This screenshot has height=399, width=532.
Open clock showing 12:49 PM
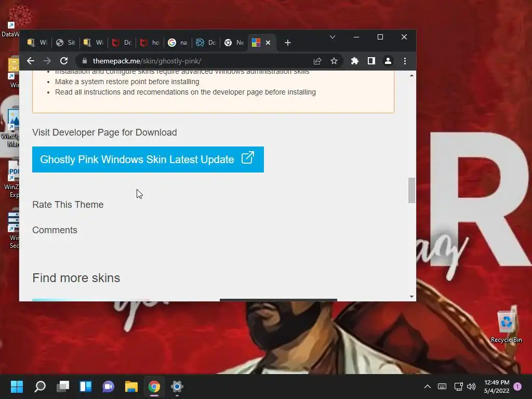[x=497, y=387]
